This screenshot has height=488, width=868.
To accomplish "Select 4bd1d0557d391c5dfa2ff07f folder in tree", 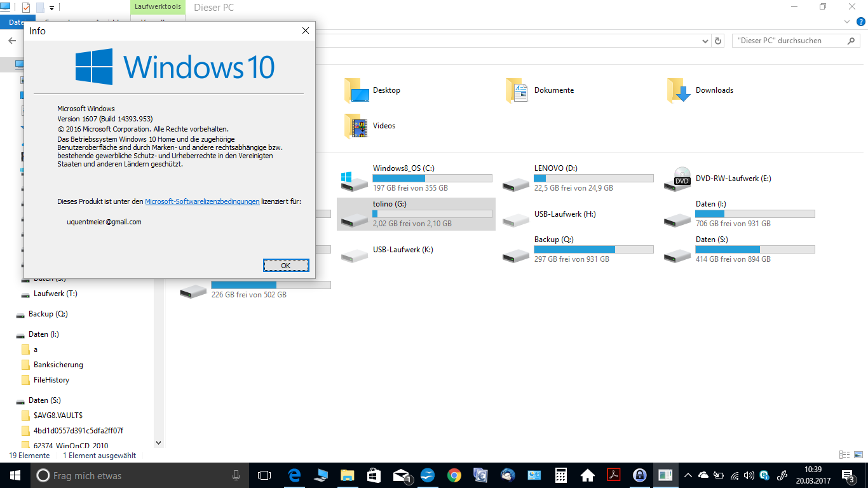I will pos(78,431).
